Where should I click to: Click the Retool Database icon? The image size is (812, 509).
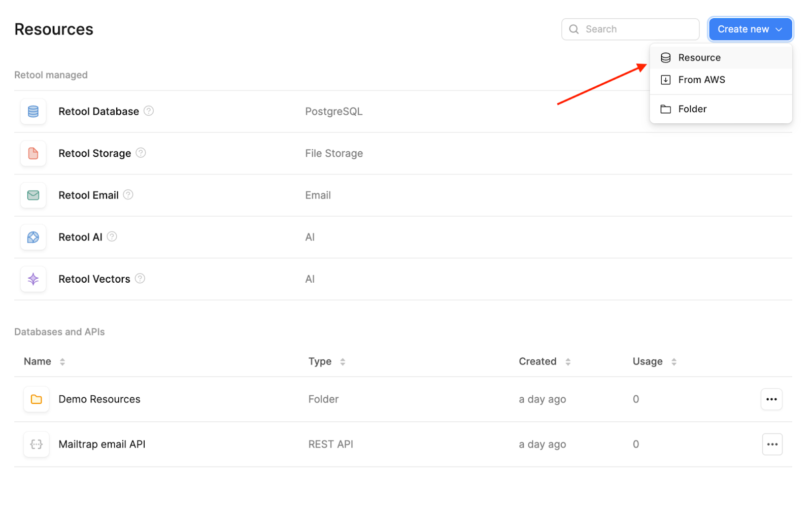[32, 111]
